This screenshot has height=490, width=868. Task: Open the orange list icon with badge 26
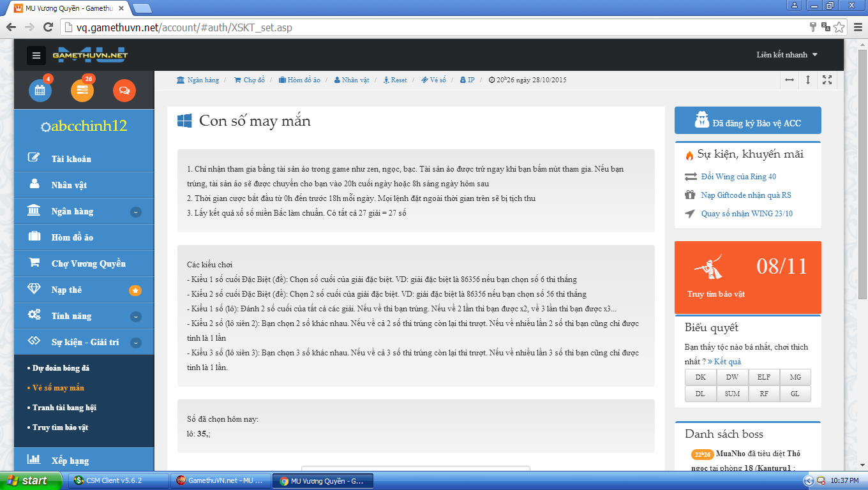[x=82, y=91]
